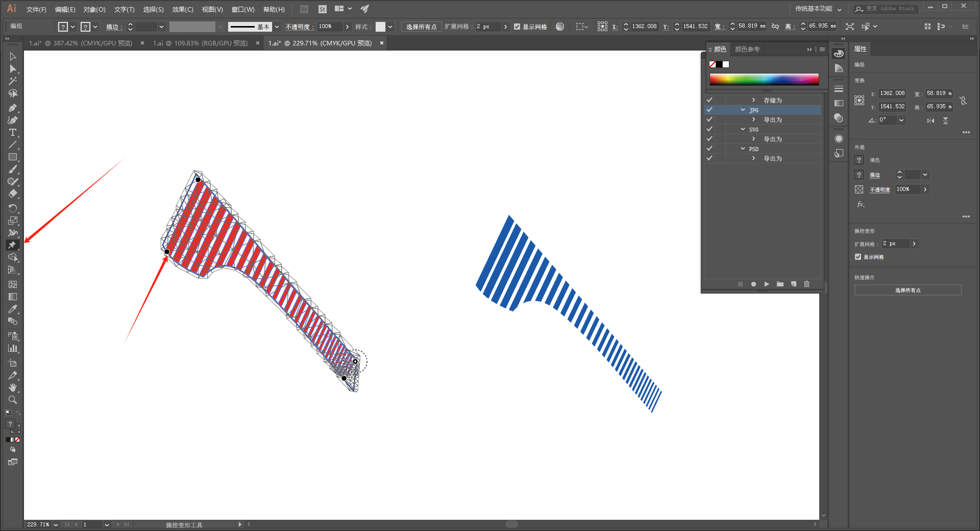Select the Zoom tool in toolbar

click(13, 400)
